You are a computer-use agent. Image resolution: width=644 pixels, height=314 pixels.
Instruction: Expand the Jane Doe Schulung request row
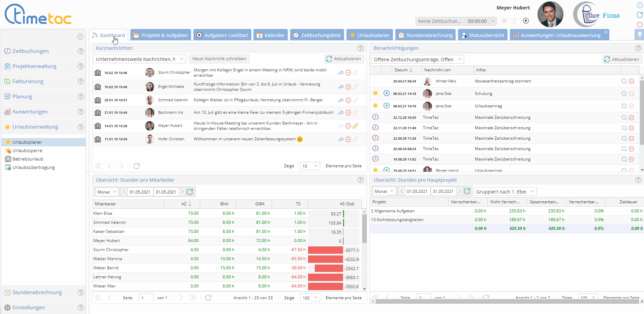[x=387, y=93]
